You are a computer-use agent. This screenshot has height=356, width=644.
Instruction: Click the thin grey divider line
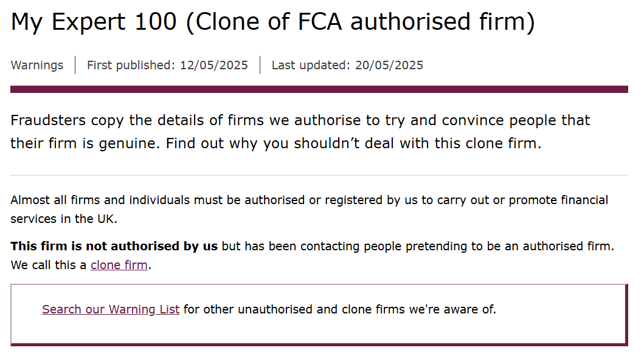(x=319, y=175)
